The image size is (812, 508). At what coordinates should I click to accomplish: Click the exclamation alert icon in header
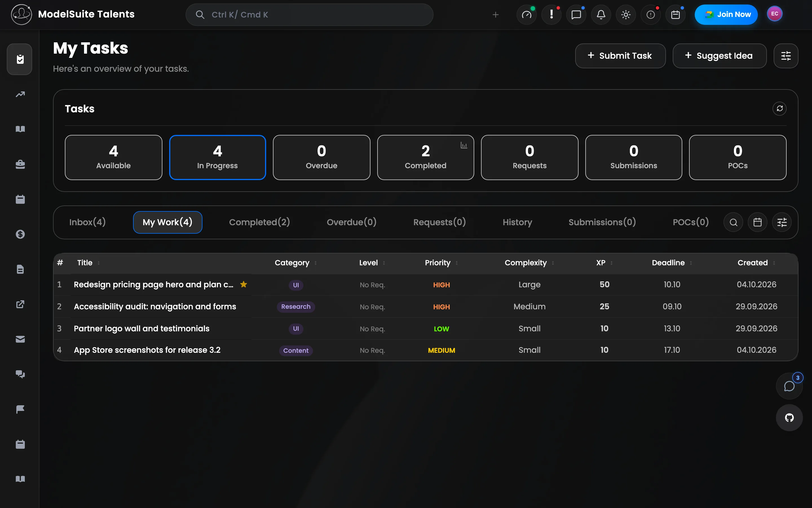[551, 15]
